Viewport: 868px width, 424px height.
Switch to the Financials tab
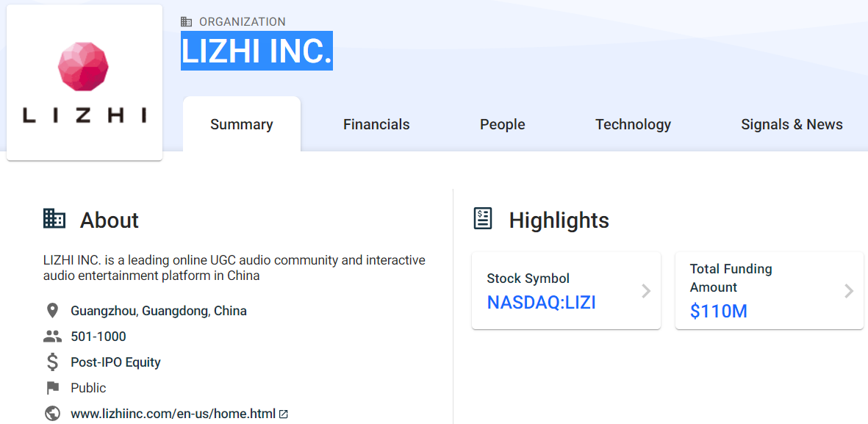(376, 124)
